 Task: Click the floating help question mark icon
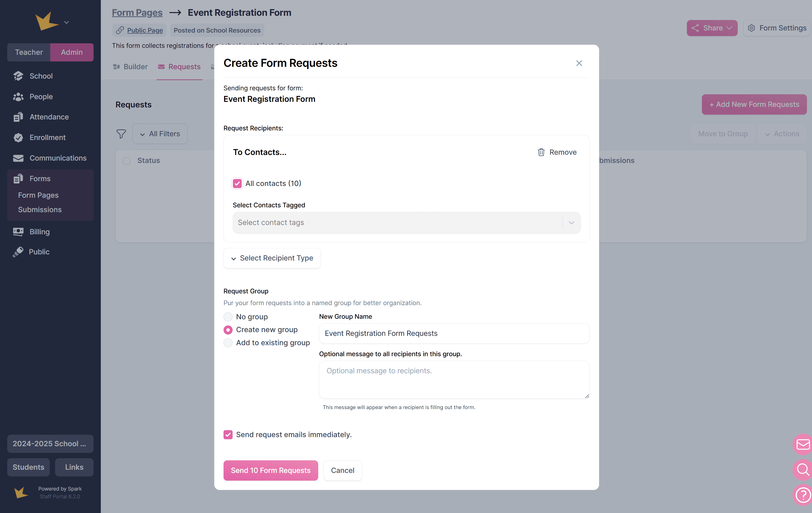[803, 495]
